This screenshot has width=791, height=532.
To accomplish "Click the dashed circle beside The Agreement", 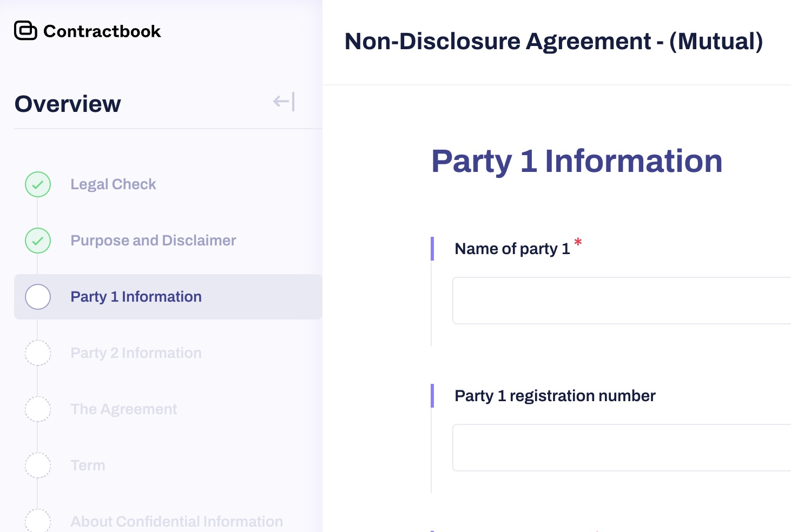I will click(38, 409).
